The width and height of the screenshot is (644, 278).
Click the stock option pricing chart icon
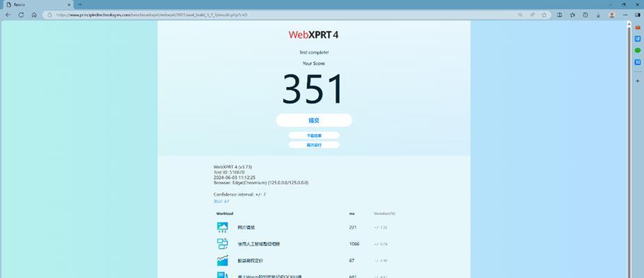pos(222,261)
